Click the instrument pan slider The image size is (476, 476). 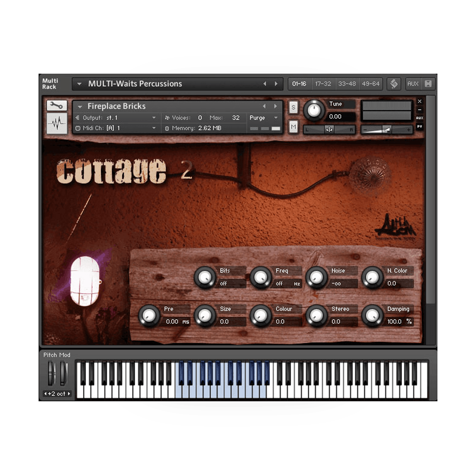tap(329, 129)
